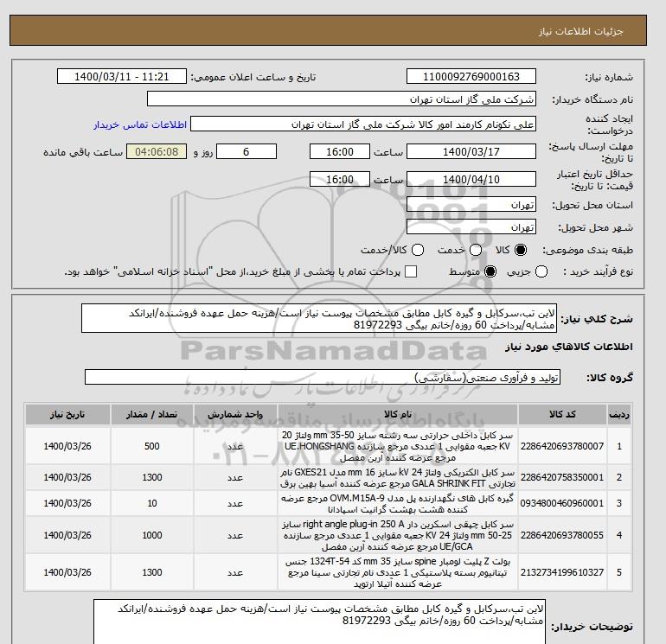Select product code 2132734199610327
Screen dimensions: 666x644
click(x=562, y=572)
